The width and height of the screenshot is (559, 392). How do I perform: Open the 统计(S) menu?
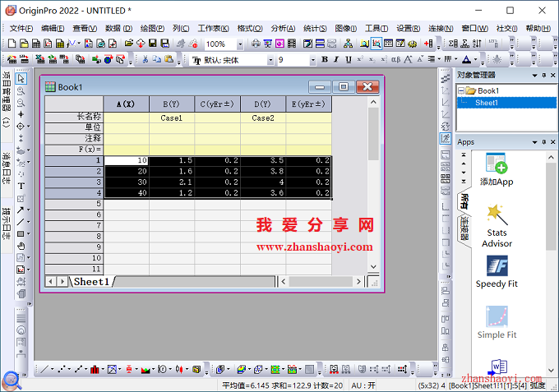[315, 28]
